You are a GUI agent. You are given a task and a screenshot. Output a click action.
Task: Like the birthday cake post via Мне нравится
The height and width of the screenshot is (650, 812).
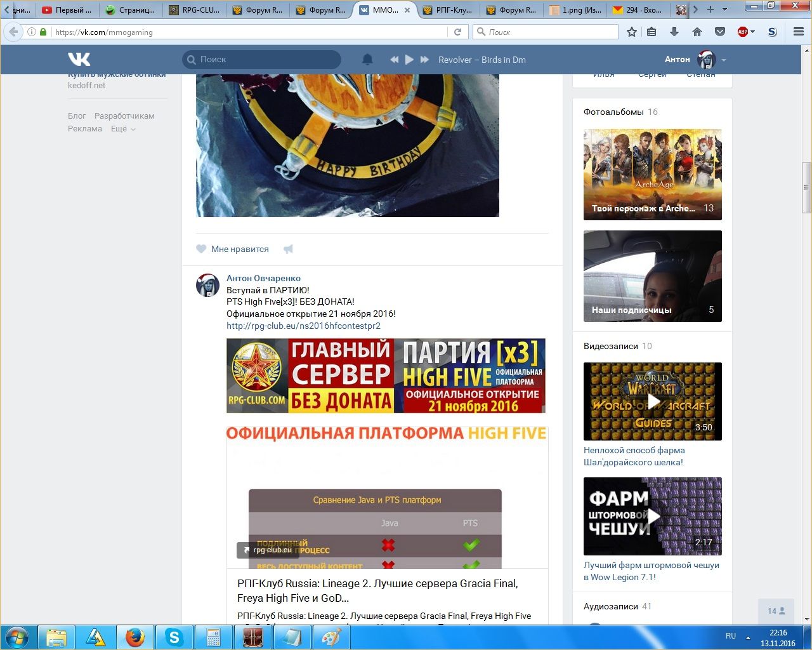pyautogui.click(x=232, y=249)
